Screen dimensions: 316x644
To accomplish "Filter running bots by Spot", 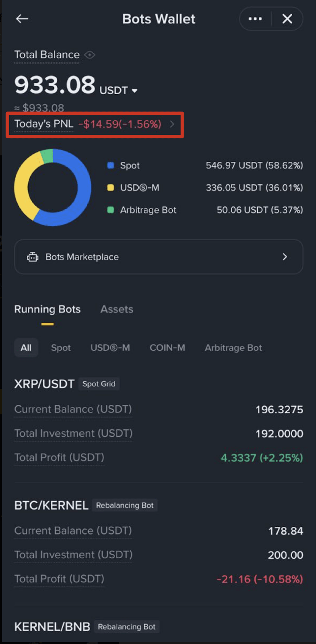I will pyautogui.click(x=61, y=348).
